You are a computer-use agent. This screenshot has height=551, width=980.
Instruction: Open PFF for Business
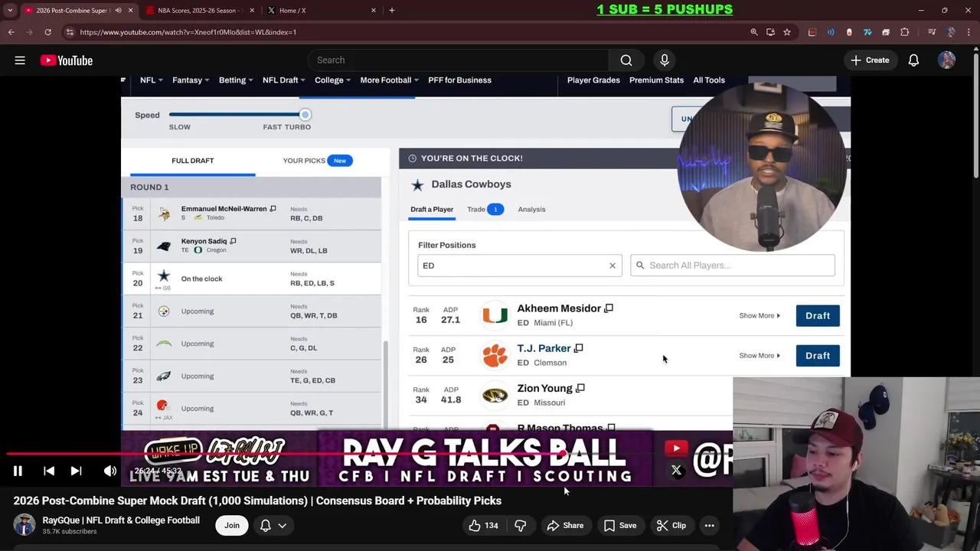(x=459, y=80)
